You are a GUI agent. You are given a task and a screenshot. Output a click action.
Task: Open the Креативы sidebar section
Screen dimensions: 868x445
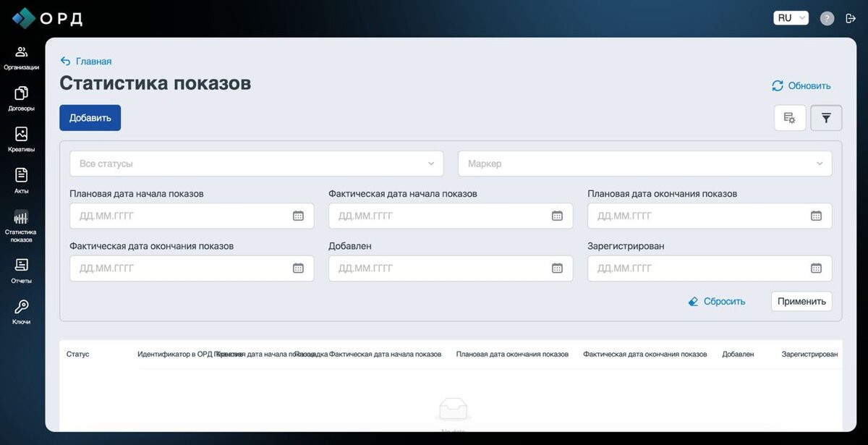point(21,140)
